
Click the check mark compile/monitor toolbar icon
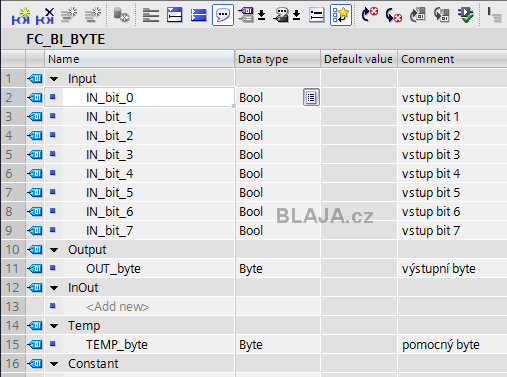click(x=466, y=15)
